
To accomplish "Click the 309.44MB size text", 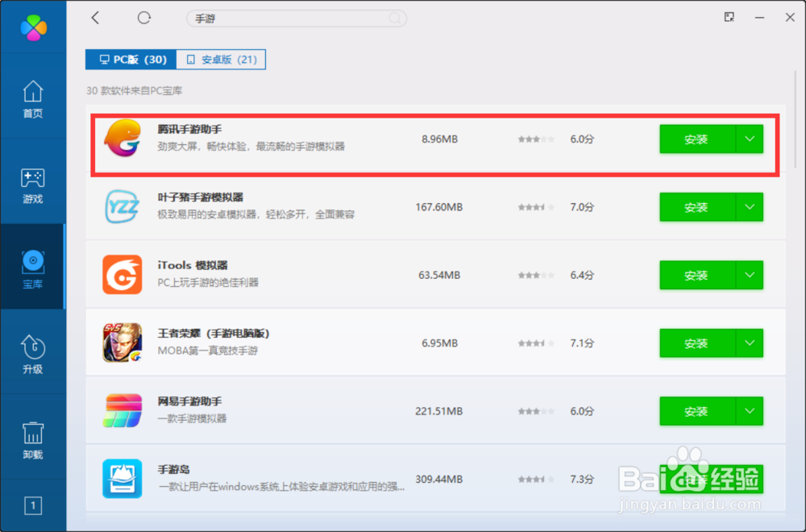I will coord(439,479).
